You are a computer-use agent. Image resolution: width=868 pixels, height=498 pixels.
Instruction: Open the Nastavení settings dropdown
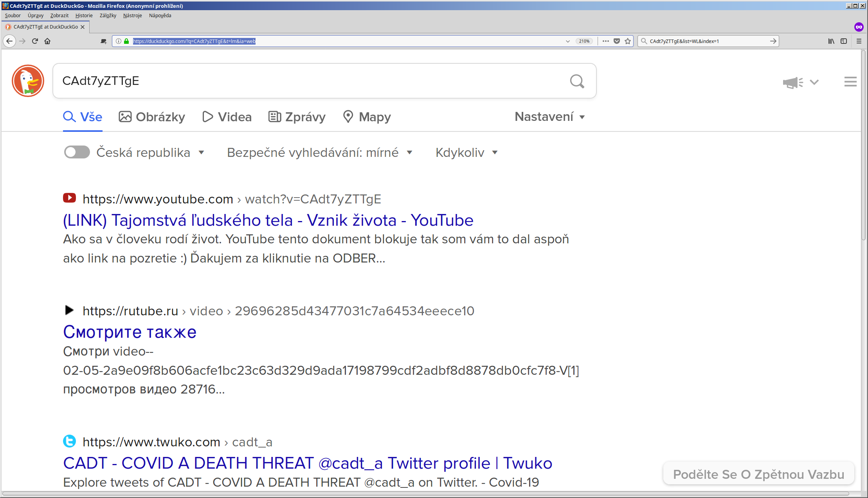pyautogui.click(x=550, y=117)
